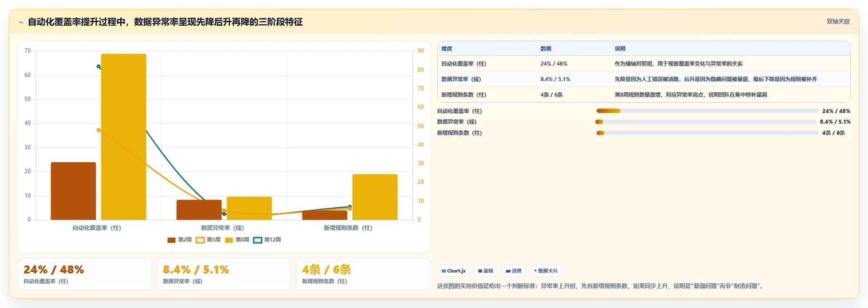Click the 数据异常率（线） x-axis label
The width and height of the screenshot is (868, 308).
pos(222,228)
